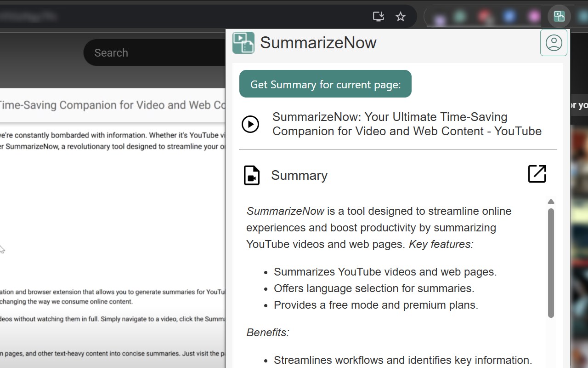Viewport: 588px width, 368px height.
Task: Click bullet 'Summarizes YouTube videos and web pages.'
Action: click(x=385, y=272)
